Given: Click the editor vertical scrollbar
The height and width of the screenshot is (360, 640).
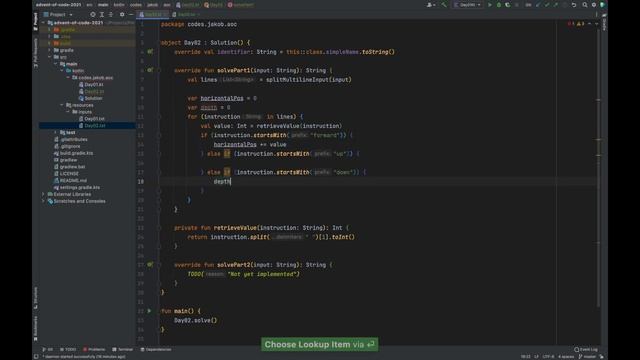Looking at the screenshot, I should coord(598,167).
